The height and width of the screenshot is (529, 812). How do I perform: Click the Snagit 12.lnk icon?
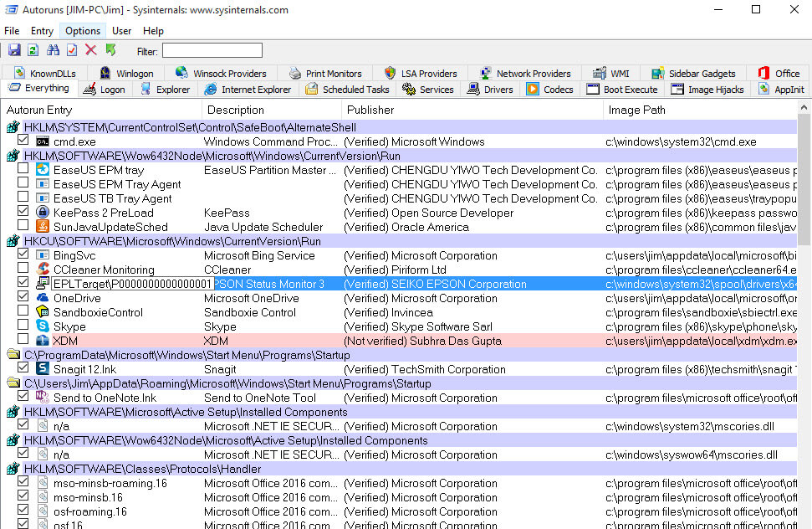point(43,368)
